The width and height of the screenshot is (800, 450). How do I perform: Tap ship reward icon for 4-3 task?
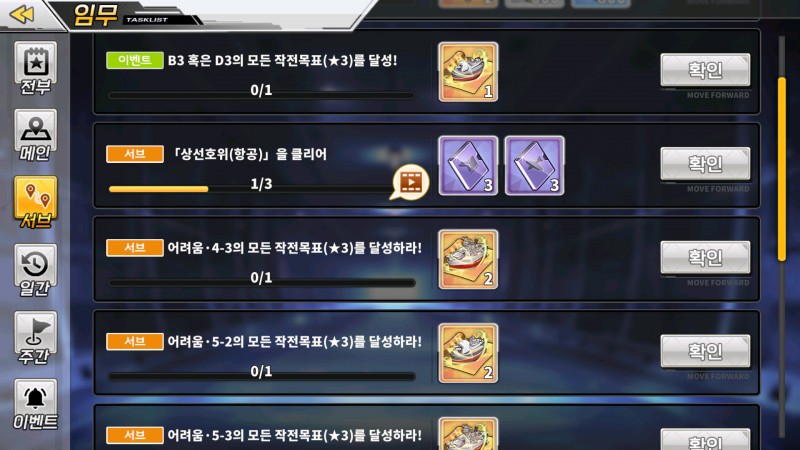[468, 260]
